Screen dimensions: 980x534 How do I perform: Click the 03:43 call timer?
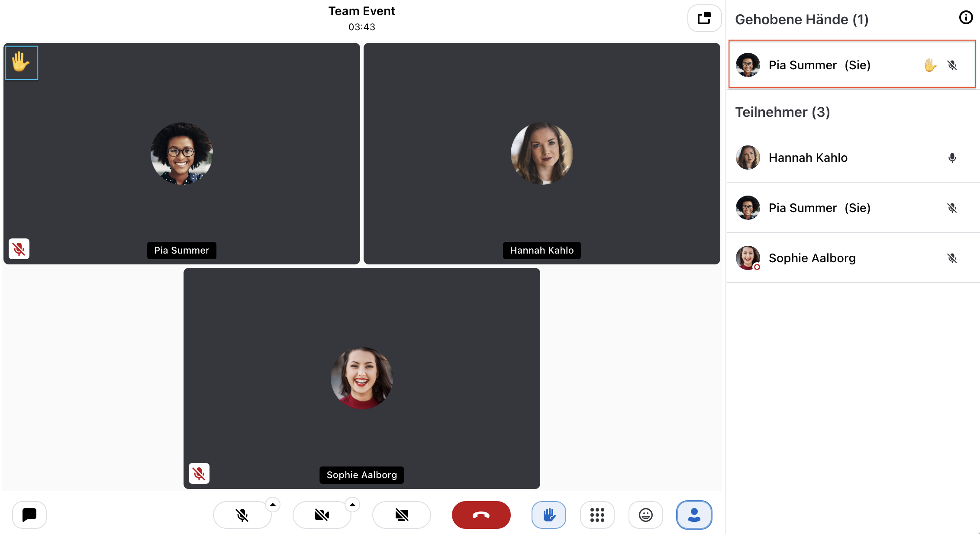pos(361,27)
